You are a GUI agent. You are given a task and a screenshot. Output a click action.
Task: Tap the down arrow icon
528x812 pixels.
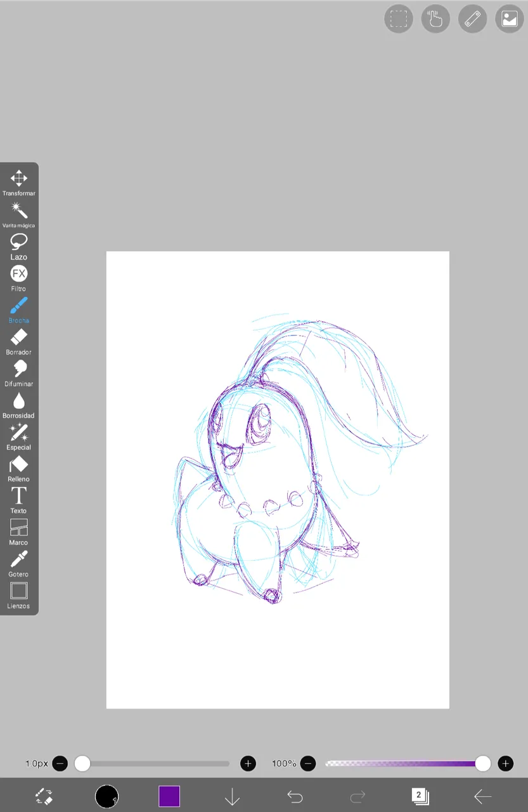pyautogui.click(x=232, y=796)
